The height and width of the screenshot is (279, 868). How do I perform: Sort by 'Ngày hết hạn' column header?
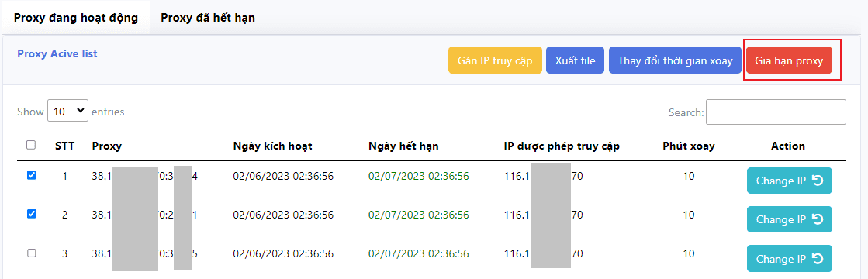click(x=403, y=146)
